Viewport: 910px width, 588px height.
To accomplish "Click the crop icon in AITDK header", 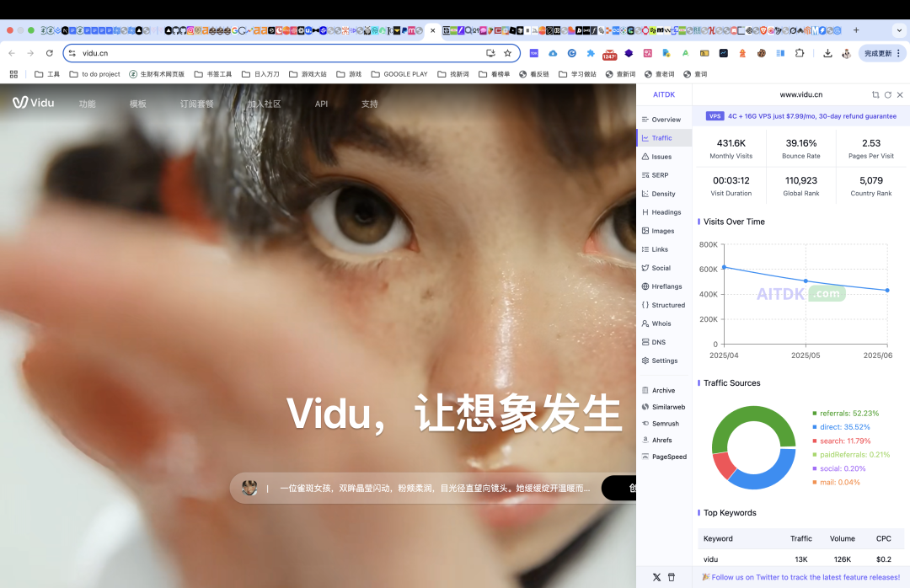I will coord(875,94).
